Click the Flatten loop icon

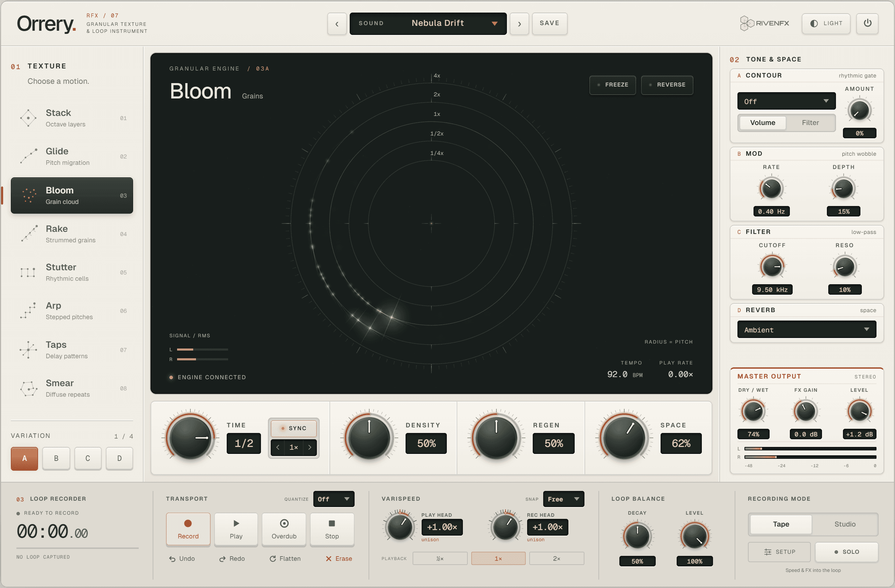pos(272,559)
